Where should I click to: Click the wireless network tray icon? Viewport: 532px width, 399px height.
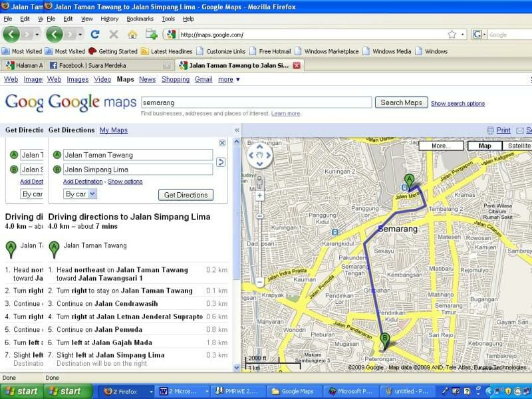[x=498, y=391]
